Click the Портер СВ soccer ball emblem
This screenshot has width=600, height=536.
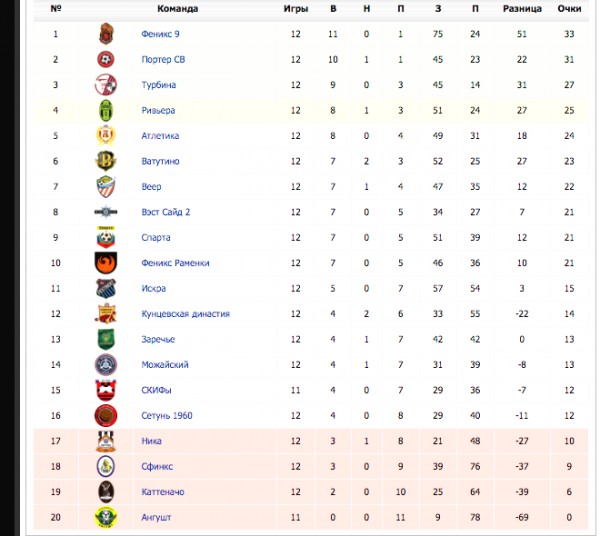[x=106, y=59]
